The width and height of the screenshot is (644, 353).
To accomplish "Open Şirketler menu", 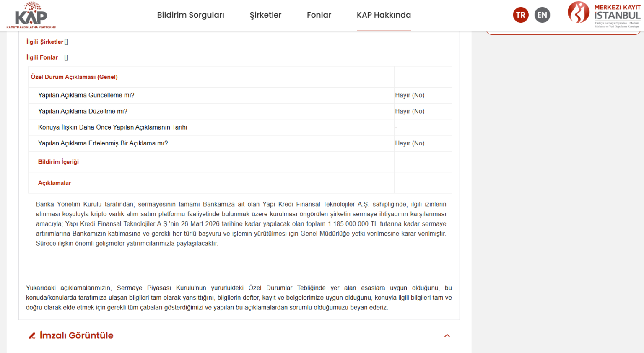I will pos(265,15).
